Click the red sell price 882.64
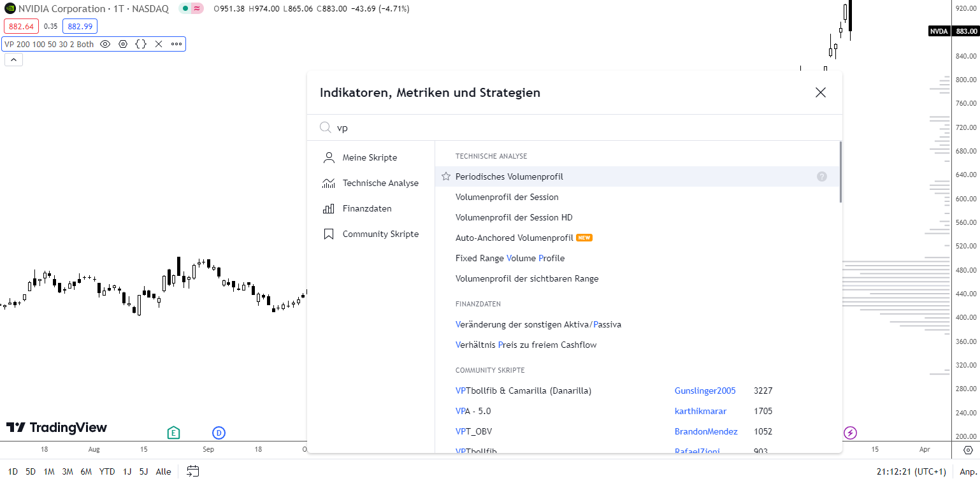The height and width of the screenshot is (481, 980). coord(22,26)
